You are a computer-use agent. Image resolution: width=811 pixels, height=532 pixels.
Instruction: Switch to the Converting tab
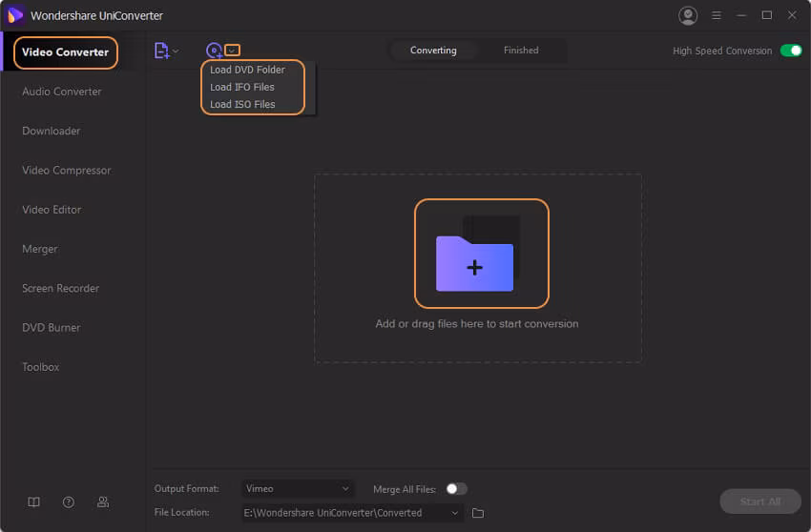click(433, 51)
